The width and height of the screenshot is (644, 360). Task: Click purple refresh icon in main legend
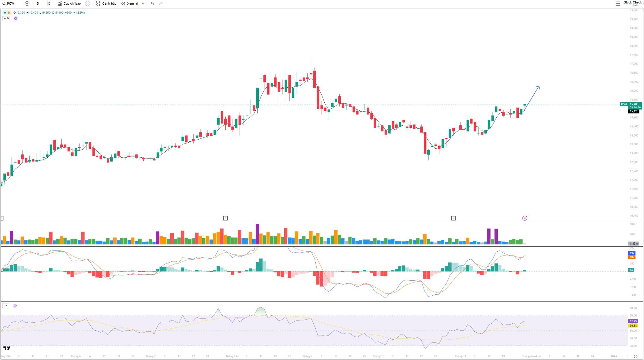point(16,18)
